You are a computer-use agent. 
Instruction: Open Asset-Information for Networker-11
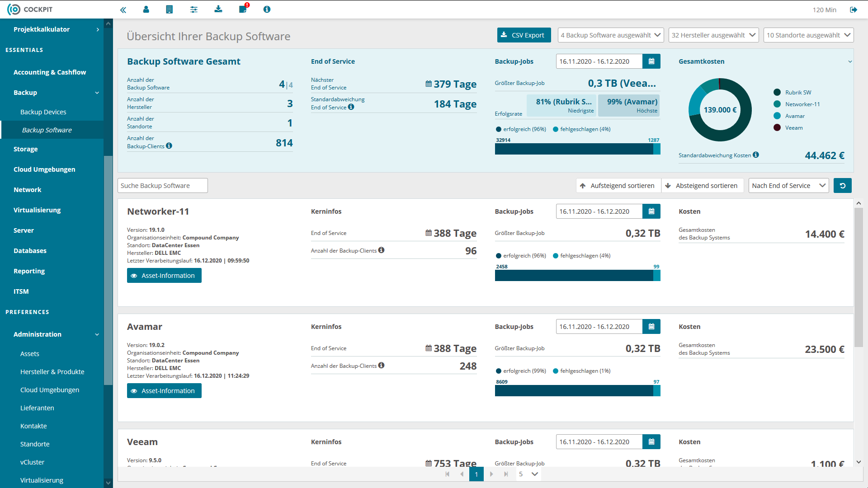(x=164, y=276)
